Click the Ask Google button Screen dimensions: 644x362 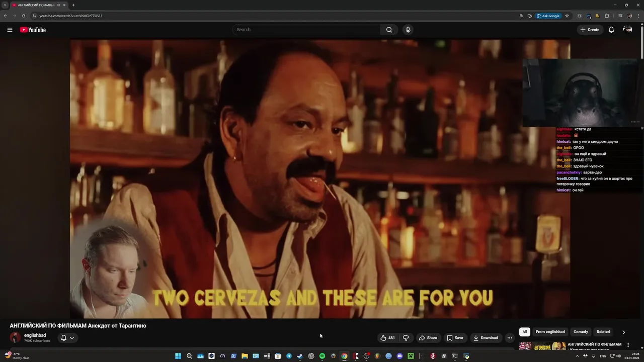tap(548, 16)
